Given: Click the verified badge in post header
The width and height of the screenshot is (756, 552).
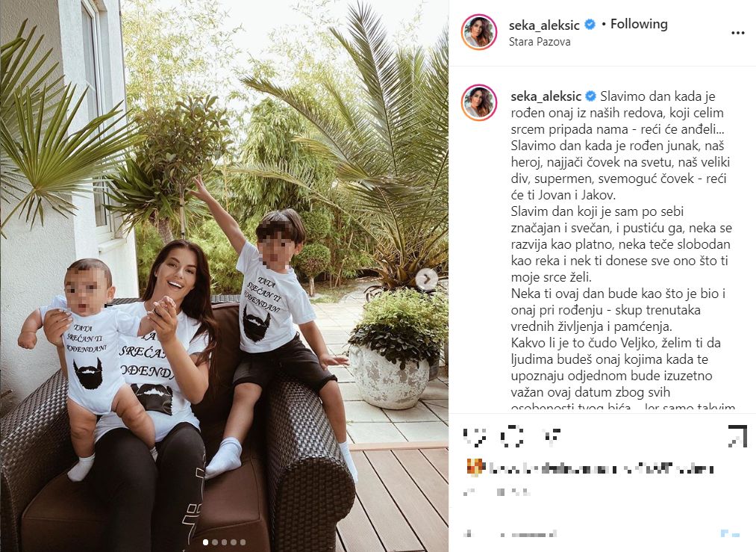Looking at the screenshot, I should tap(590, 24).
